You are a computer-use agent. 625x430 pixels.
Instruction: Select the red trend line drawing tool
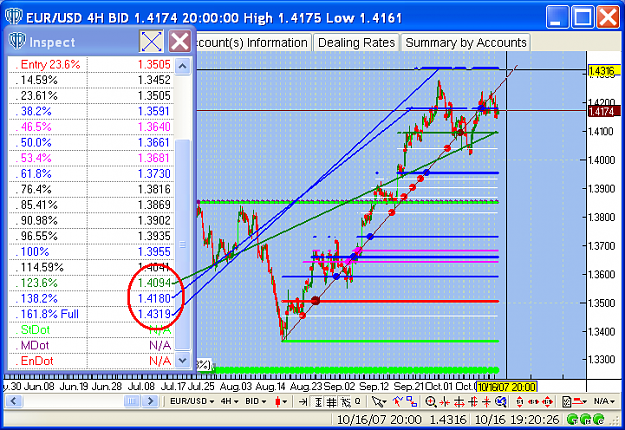pos(397,402)
